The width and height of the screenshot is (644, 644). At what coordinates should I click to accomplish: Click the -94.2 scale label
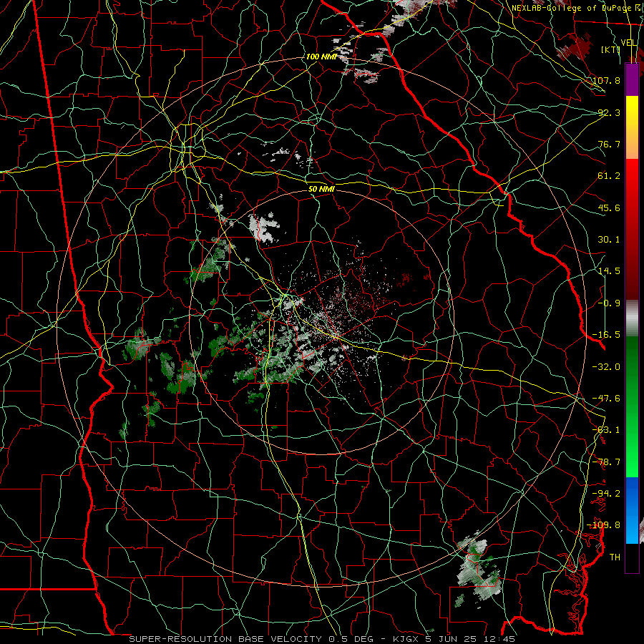pyautogui.click(x=607, y=494)
